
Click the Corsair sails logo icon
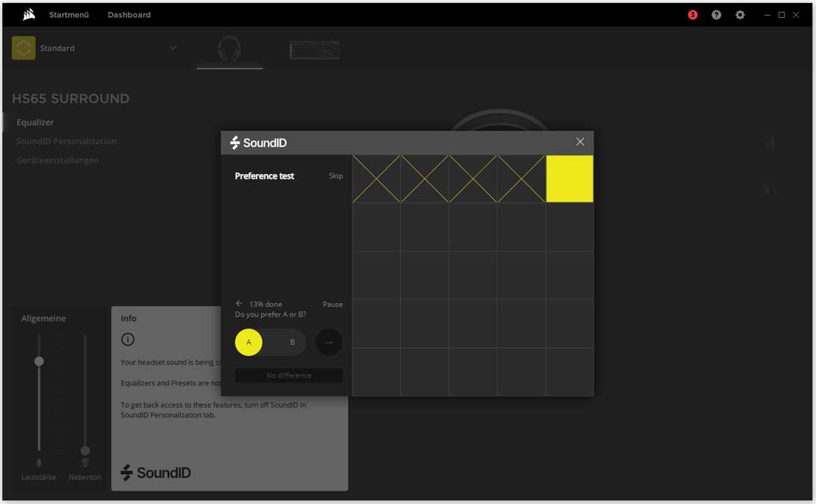pos(28,15)
